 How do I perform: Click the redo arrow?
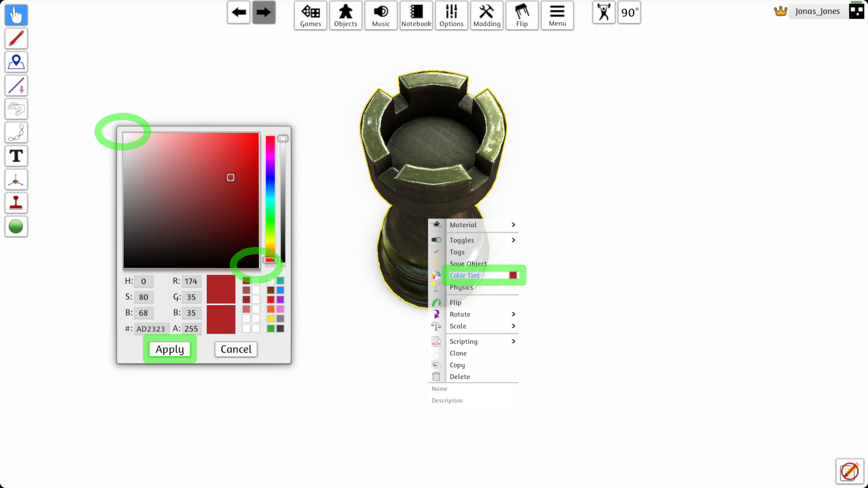tap(264, 12)
